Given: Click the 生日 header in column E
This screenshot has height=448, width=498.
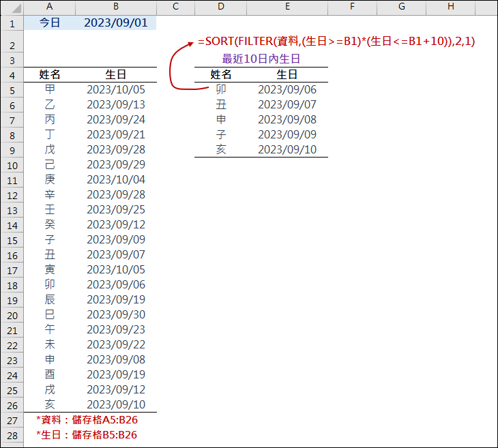Looking at the screenshot, I should pyautogui.click(x=287, y=74).
